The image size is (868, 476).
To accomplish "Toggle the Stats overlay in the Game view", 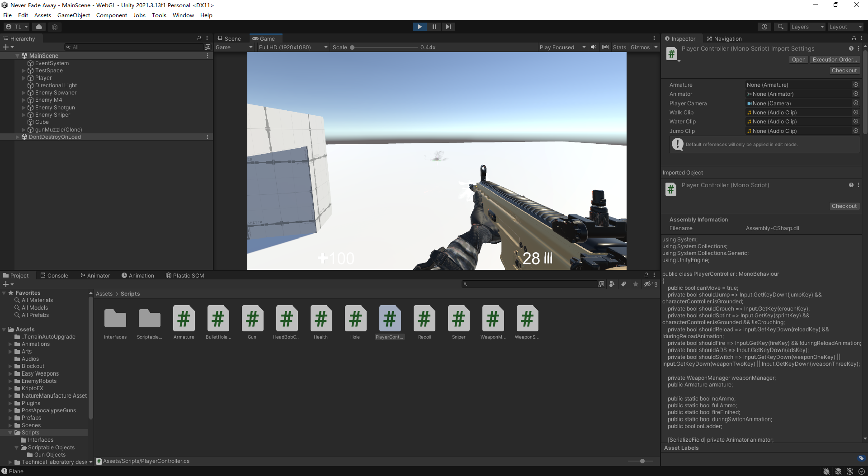I will 619,47.
